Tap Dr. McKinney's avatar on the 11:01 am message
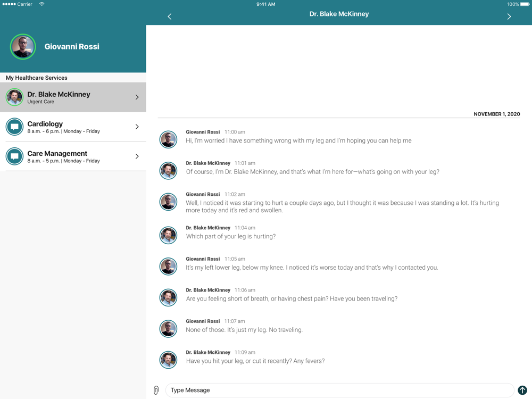This screenshot has height=399, width=532. (168, 170)
